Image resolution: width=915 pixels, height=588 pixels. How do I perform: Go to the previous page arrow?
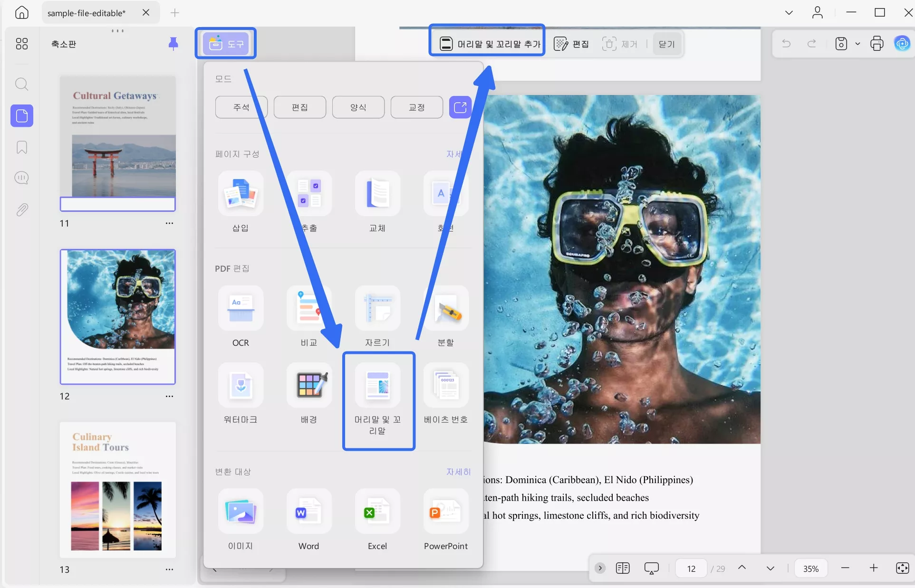[x=742, y=568]
